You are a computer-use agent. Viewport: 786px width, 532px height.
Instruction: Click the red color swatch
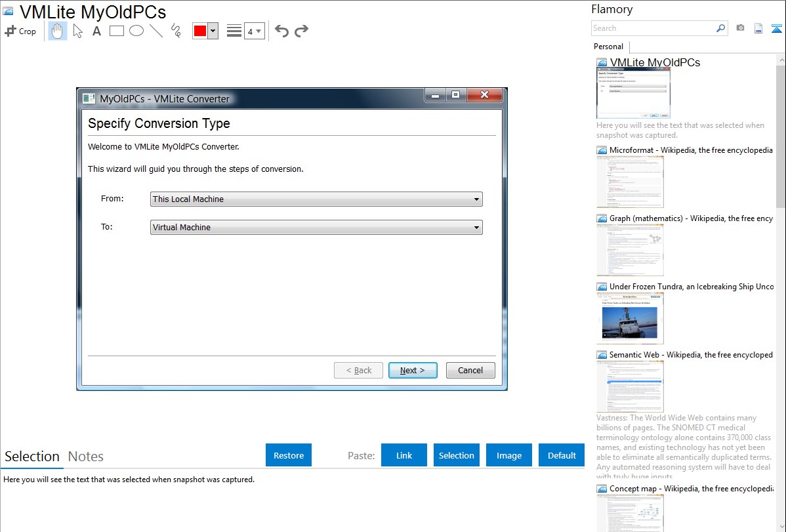[x=200, y=31]
